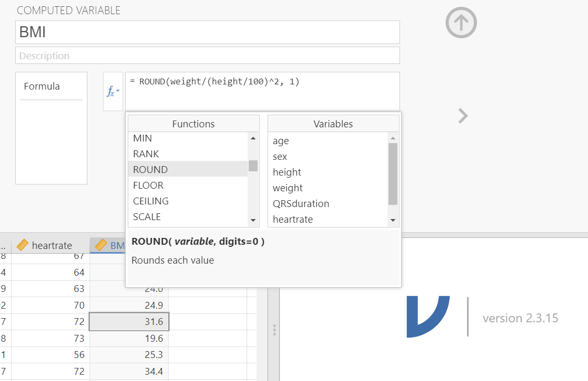Click the Description input field
Screen dimensions: 588x381
(x=207, y=56)
